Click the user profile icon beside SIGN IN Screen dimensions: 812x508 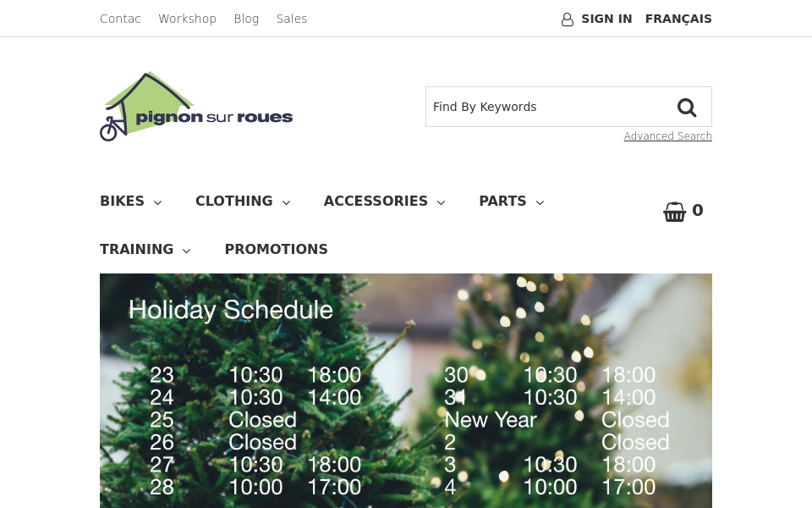(568, 19)
